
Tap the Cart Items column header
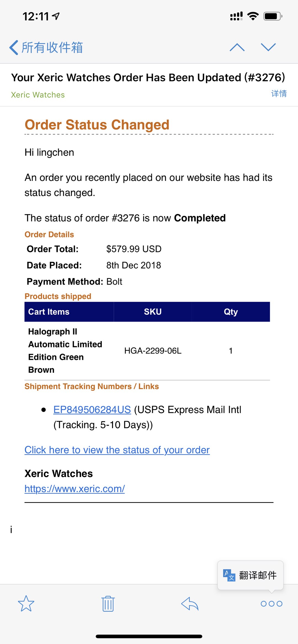(x=49, y=312)
